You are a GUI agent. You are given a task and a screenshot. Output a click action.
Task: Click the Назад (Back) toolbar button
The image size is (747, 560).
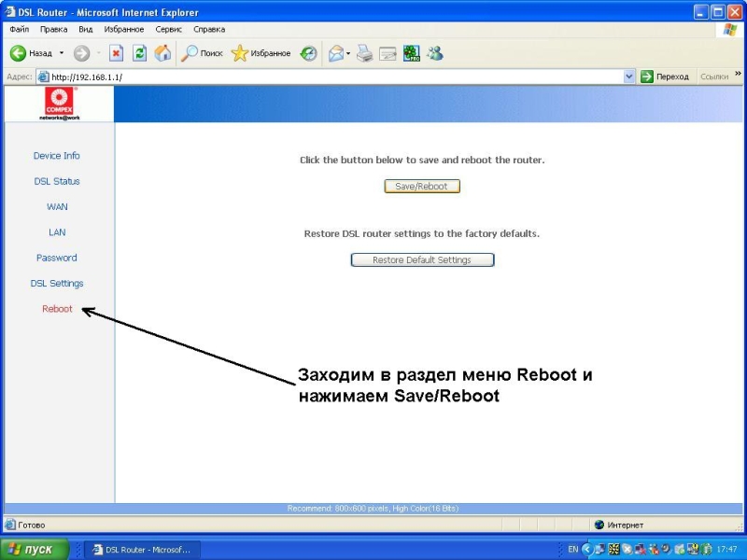32,53
